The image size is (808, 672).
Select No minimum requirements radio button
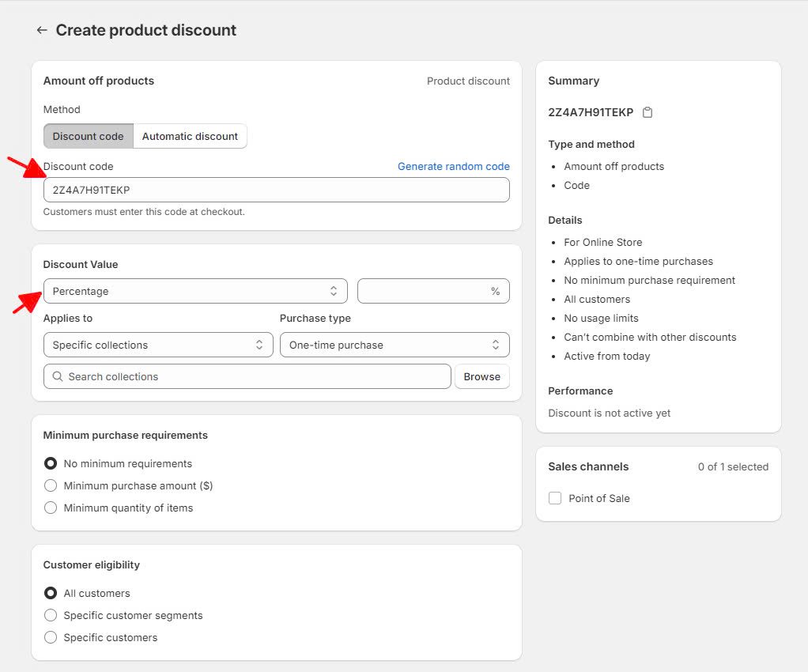point(51,463)
